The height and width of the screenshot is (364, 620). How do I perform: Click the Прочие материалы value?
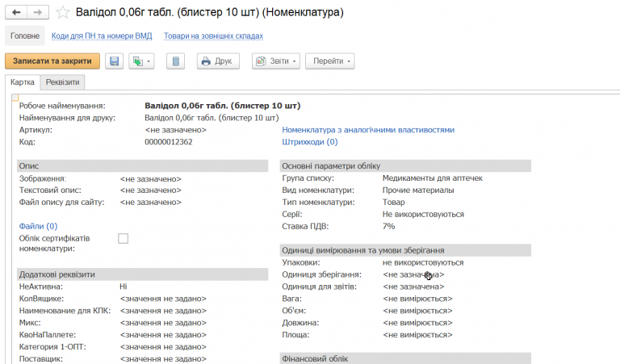[x=418, y=190]
